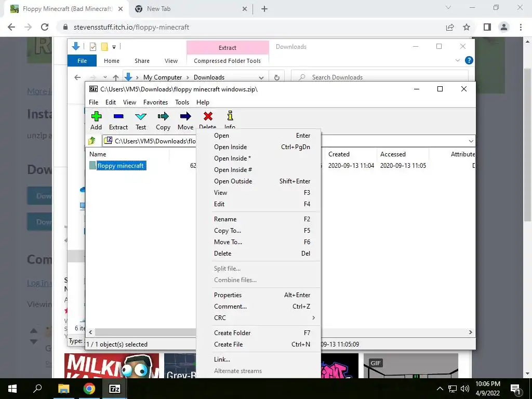Image resolution: width=532 pixels, height=399 pixels.
Task: Open the 7-Zip File menu
Action: [x=94, y=102]
